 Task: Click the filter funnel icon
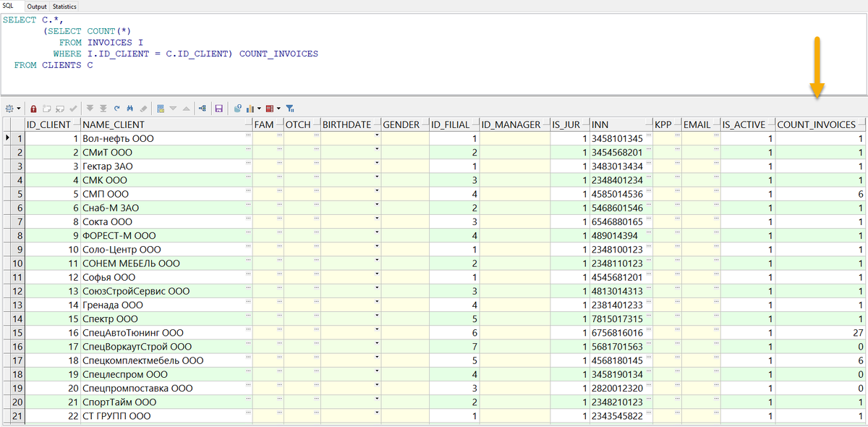[289, 109]
